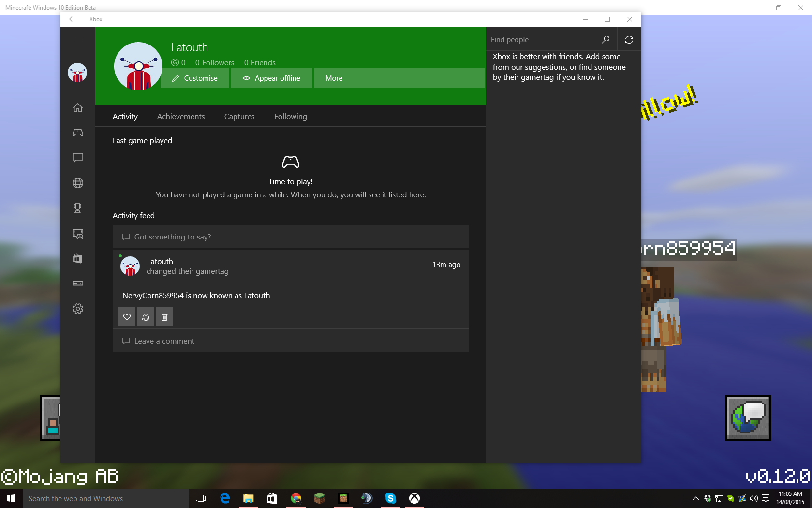Open the volume control in system tray
812x508 pixels.
[x=754, y=498]
